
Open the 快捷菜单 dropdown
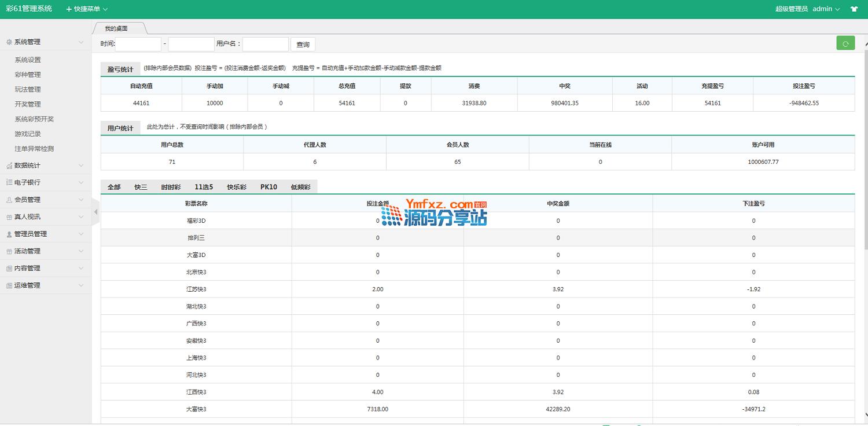click(x=87, y=9)
